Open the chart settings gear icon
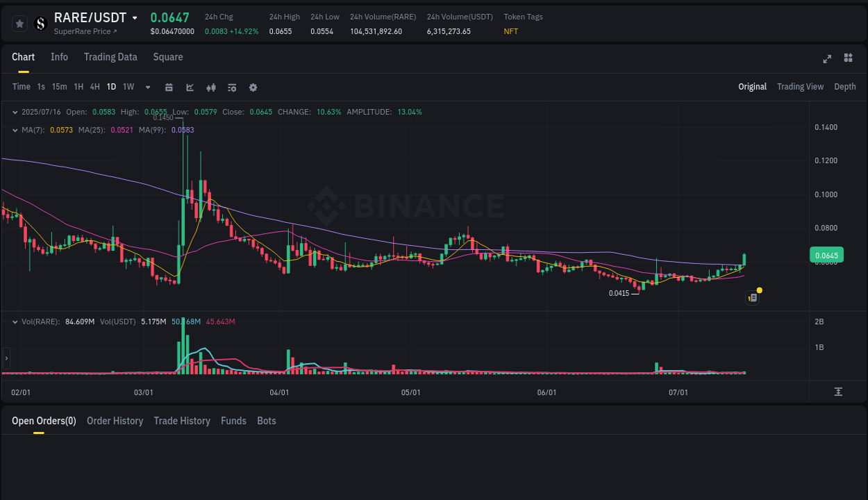 click(253, 87)
